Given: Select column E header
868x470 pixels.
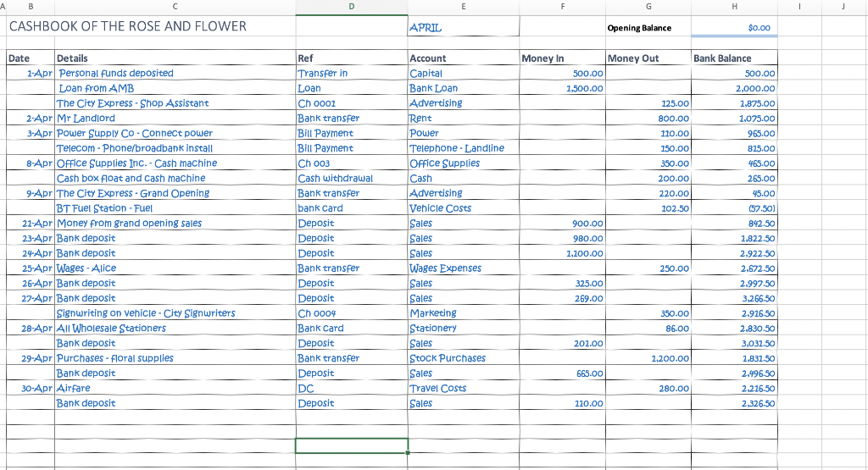Looking at the screenshot, I should (x=464, y=7).
